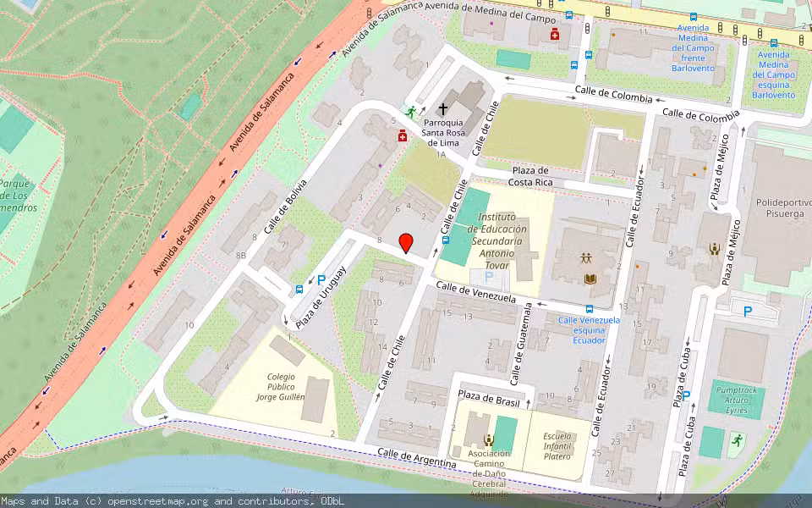Click the red location marker pin
The width and height of the screenshot is (812, 508).
pos(407,243)
